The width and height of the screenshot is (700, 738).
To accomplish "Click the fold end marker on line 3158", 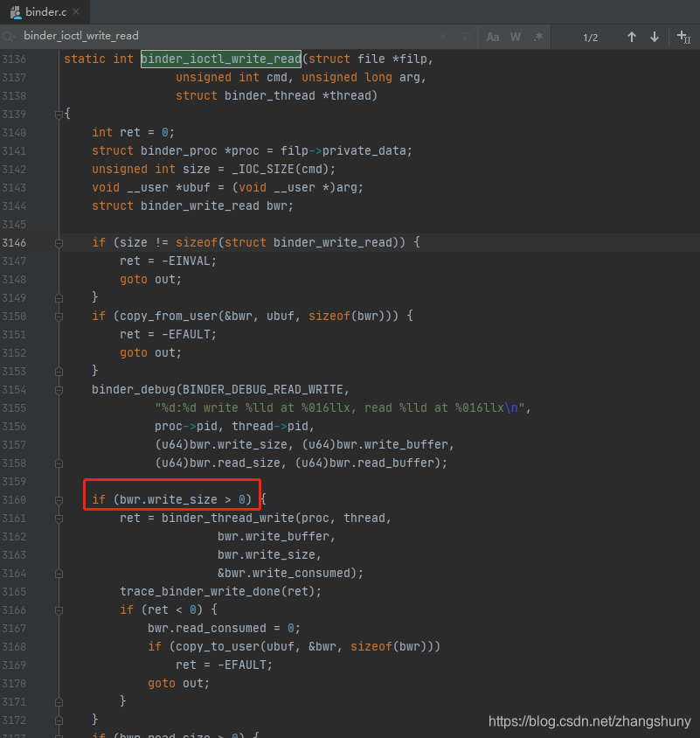I will coord(59,463).
